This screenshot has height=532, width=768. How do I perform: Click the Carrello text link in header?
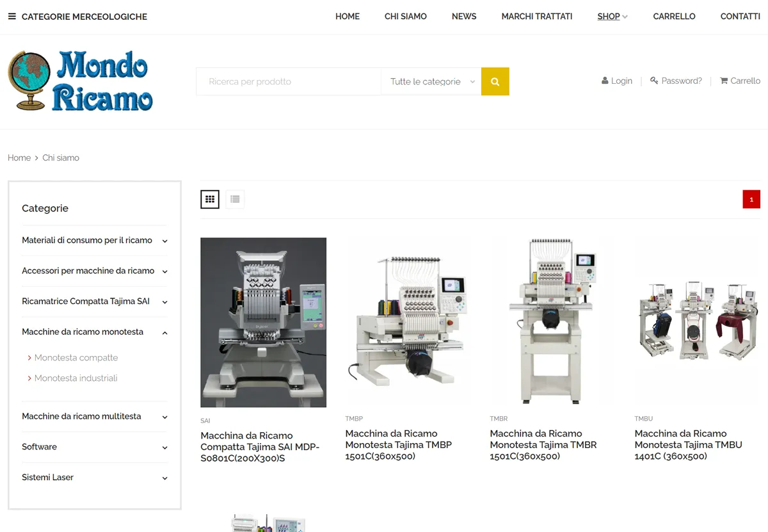point(746,81)
